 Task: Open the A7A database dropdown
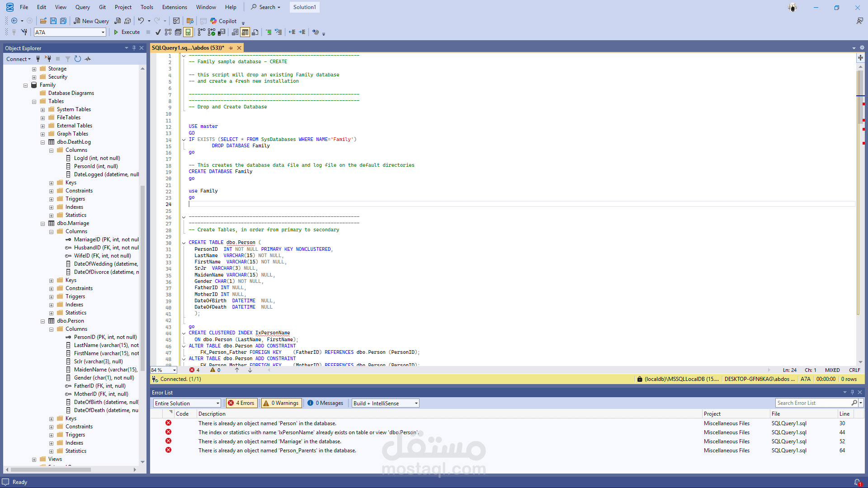[x=103, y=32]
